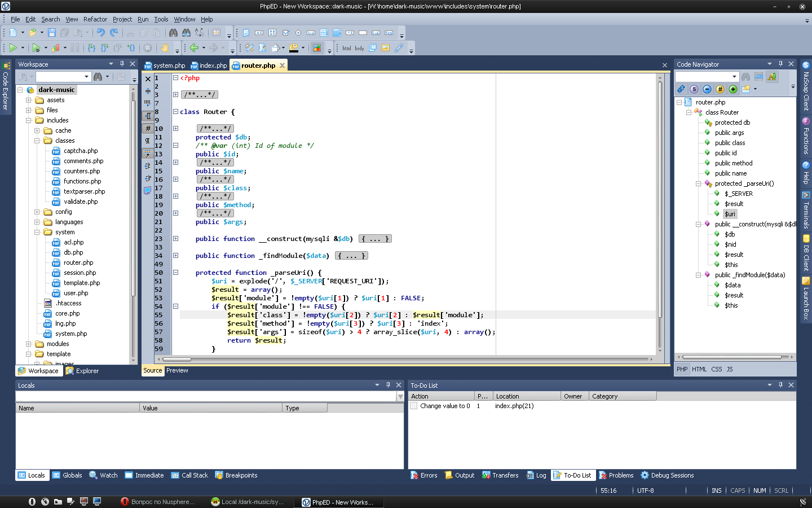Click the editor horizontal scrollbar

[x=406, y=359]
